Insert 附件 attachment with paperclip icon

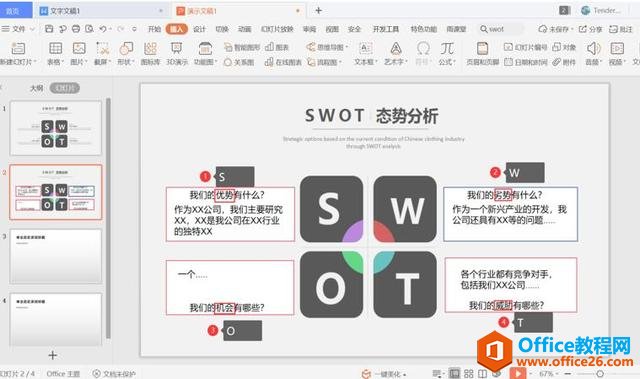[x=564, y=62]
